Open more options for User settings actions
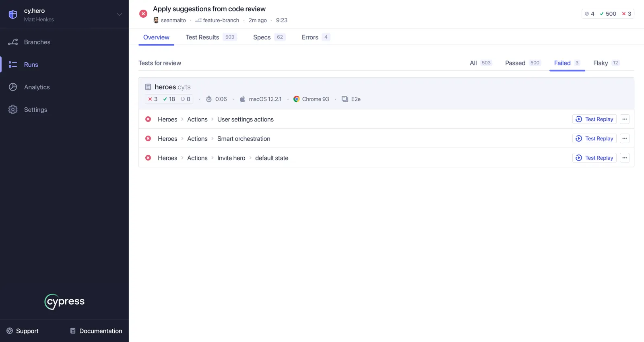This screenshot has height=342, width=644. pyautogui.click(x=625, y=119)
